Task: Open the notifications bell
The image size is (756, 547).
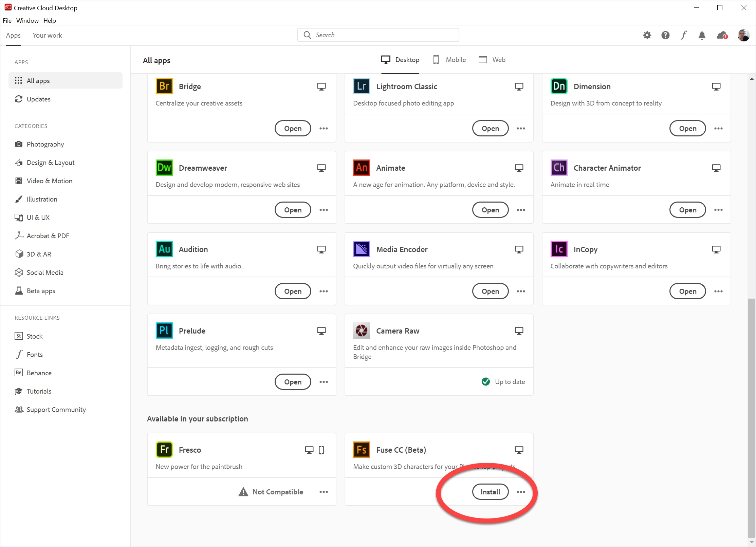Action: pyautogui.click(x=702, y=35)
